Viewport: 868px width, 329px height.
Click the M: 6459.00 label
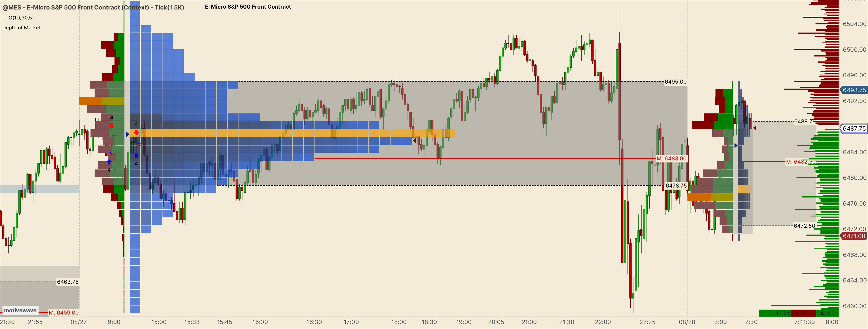(x=64, y=313)
